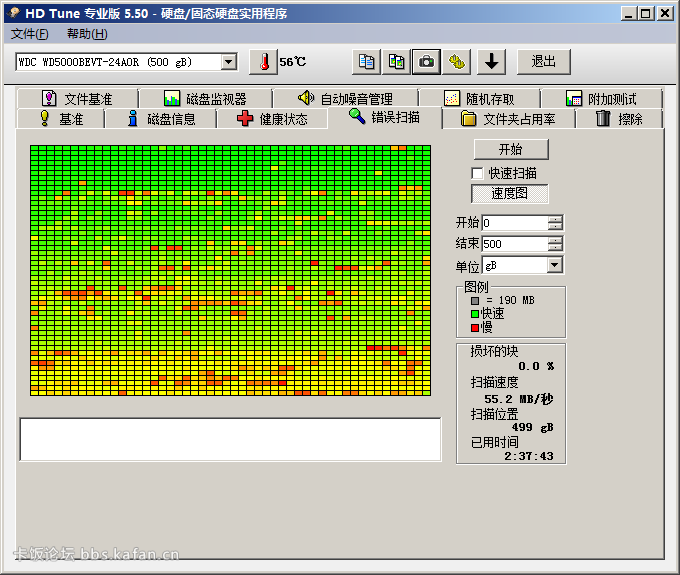Switch to the 基准 tab
Viewport: 680px width, 575px height.
61,118
